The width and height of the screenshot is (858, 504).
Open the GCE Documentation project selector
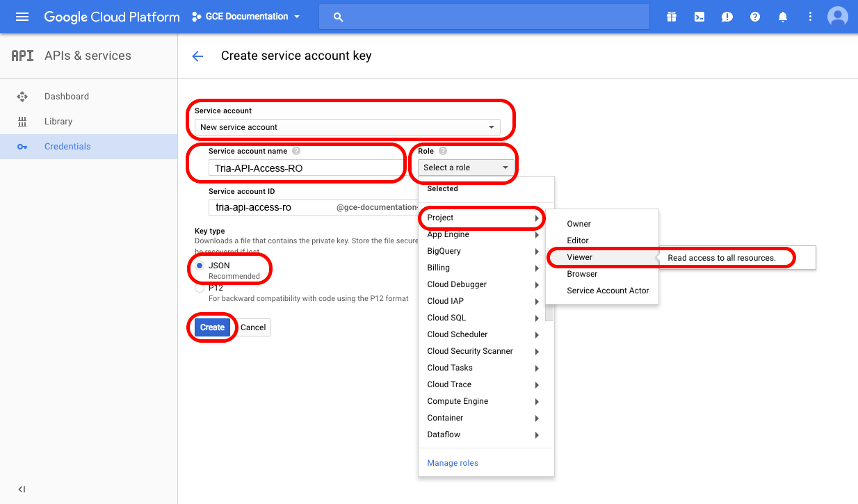tap(245, 17)
